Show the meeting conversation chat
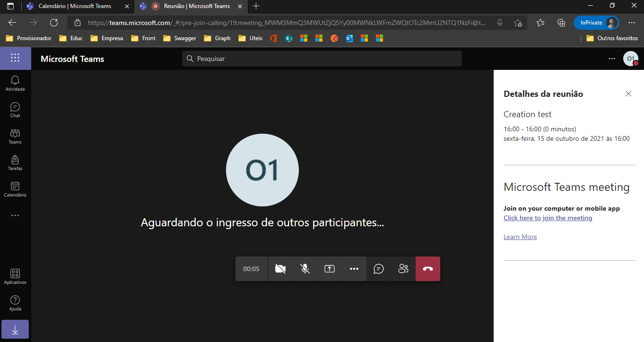Image resolution: width=644 pixels, height=342 pixels. (x=379, y=269)
